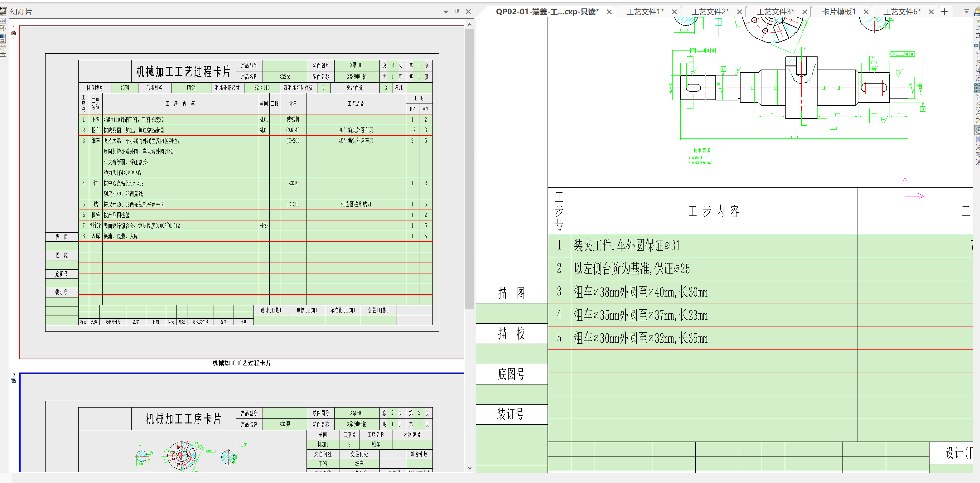This screenshot has height=483, width=980.
Task: Click the 工步内容 column header
Action: pyautogui.click(x=714, y=211)
